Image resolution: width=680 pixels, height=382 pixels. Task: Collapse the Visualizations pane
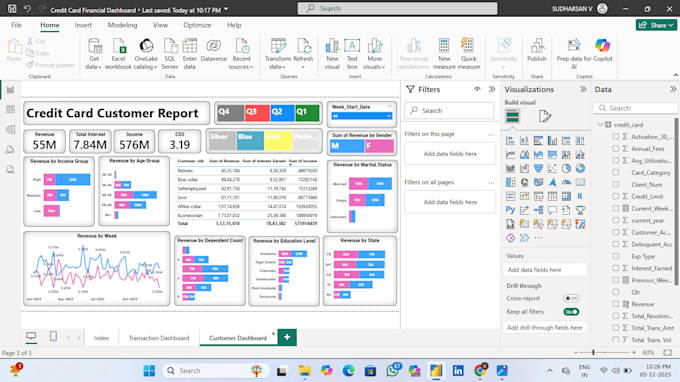click(583, 89)
